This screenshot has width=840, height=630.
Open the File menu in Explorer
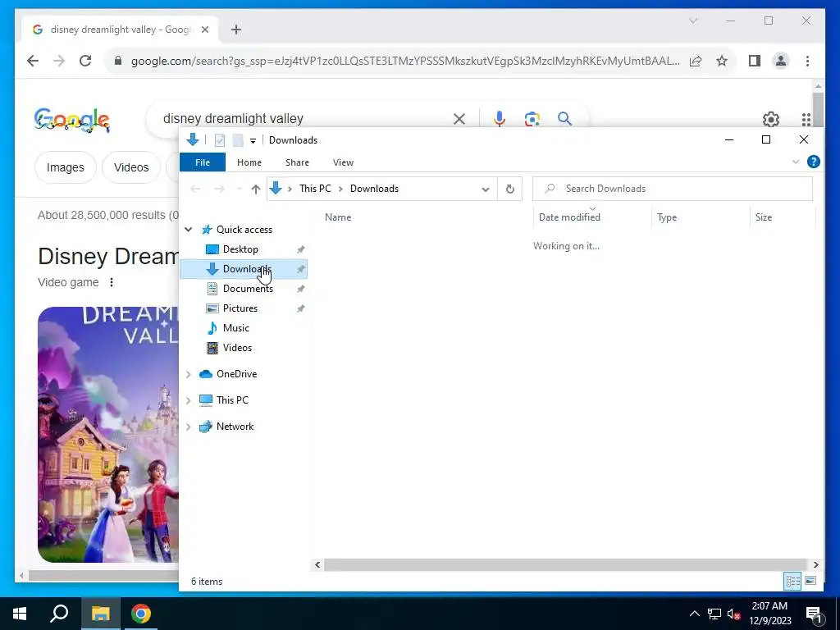coord(203,162)
